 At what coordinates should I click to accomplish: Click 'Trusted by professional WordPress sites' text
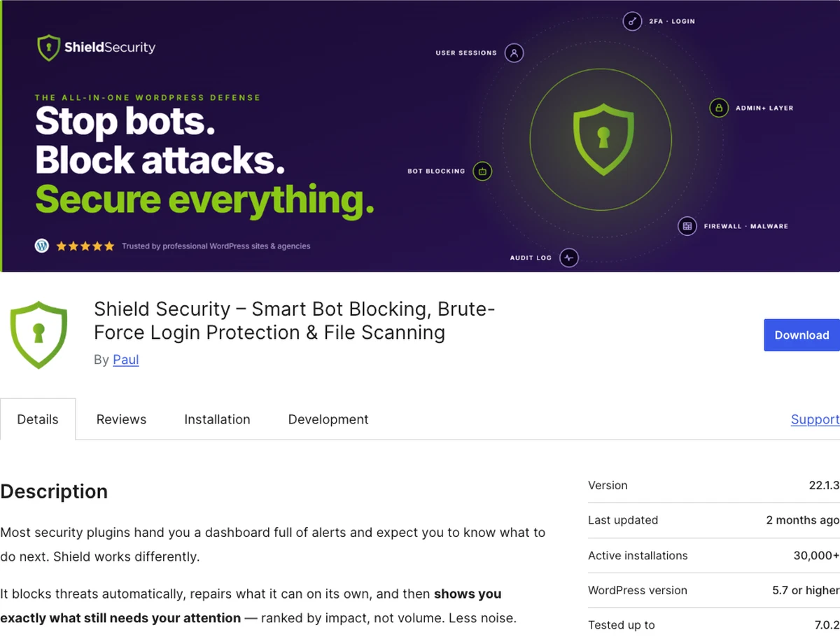tap(216, 246)
